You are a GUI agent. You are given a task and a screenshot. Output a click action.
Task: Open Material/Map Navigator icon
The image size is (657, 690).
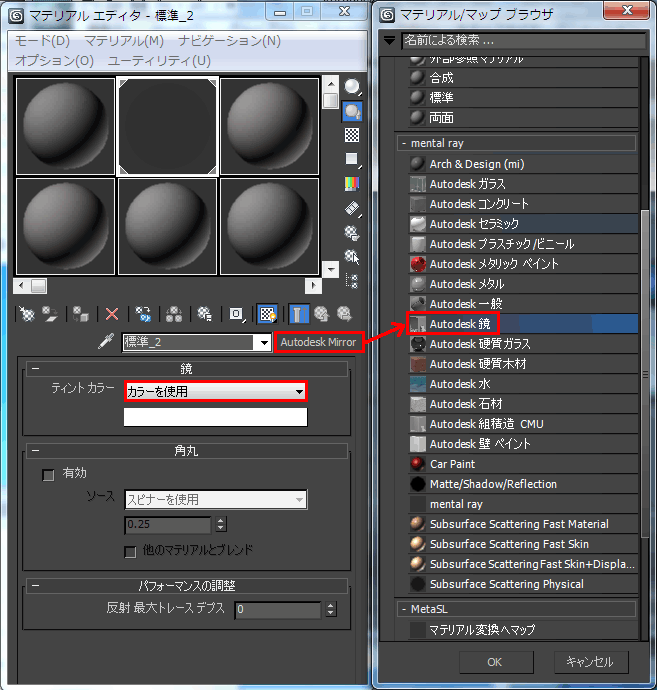pyautogui.click(x=352, y=281)
